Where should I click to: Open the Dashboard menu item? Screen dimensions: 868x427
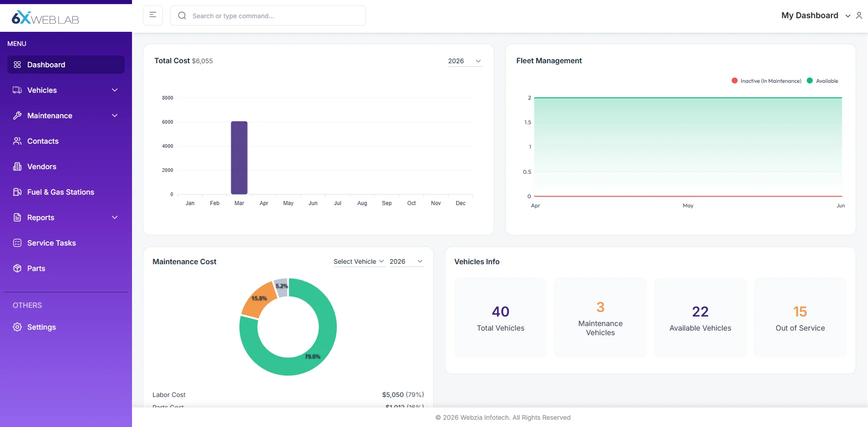(46, 65)
